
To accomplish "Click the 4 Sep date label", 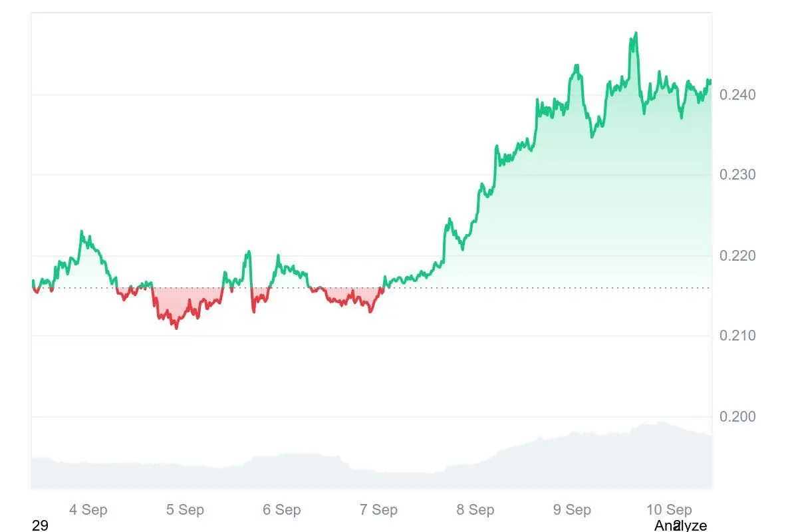I will click(x=88, y=510).
